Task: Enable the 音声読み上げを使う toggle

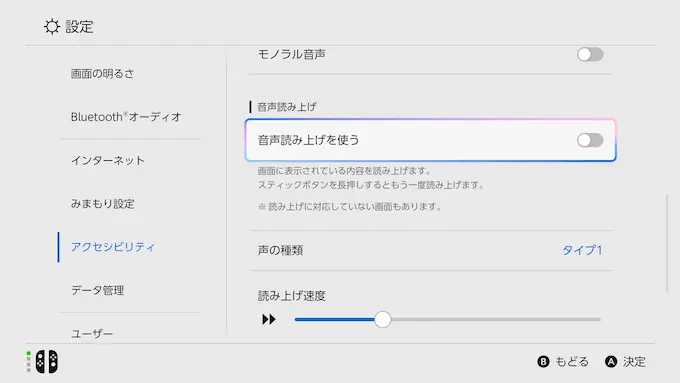Action: click(x=590, y=140)
